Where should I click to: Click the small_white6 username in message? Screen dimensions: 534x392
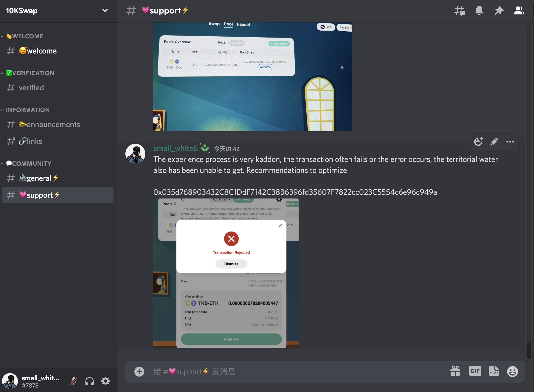pos(175,148)
